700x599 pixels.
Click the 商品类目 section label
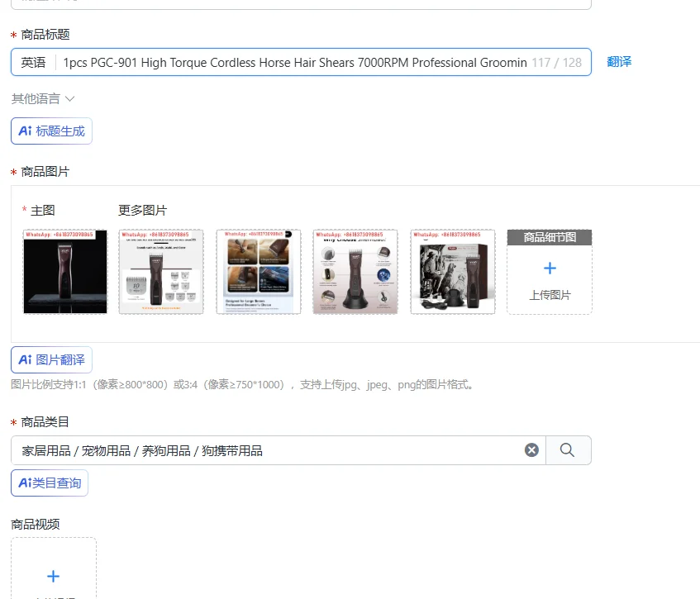click(x=45, y=422)
